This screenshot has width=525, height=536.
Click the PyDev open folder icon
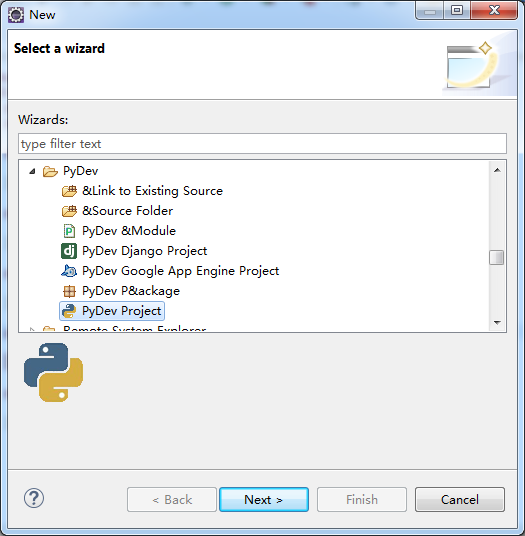tap(50, 171)
